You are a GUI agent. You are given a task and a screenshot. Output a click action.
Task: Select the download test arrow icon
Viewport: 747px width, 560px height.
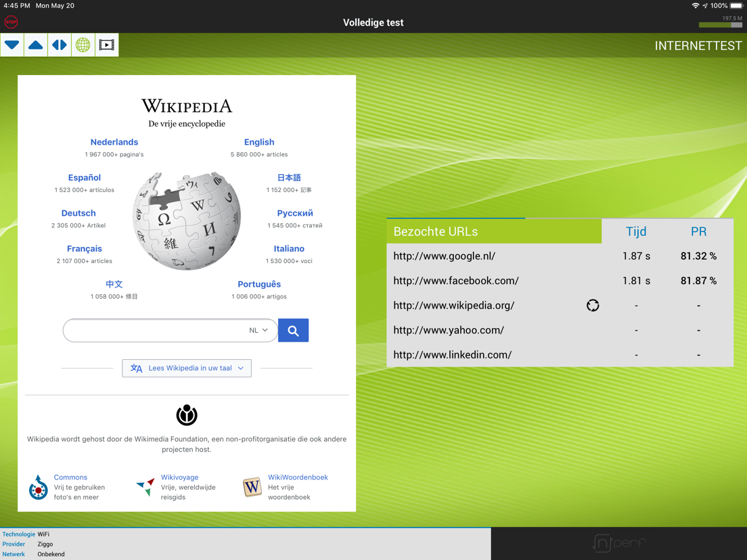(12, 45)
